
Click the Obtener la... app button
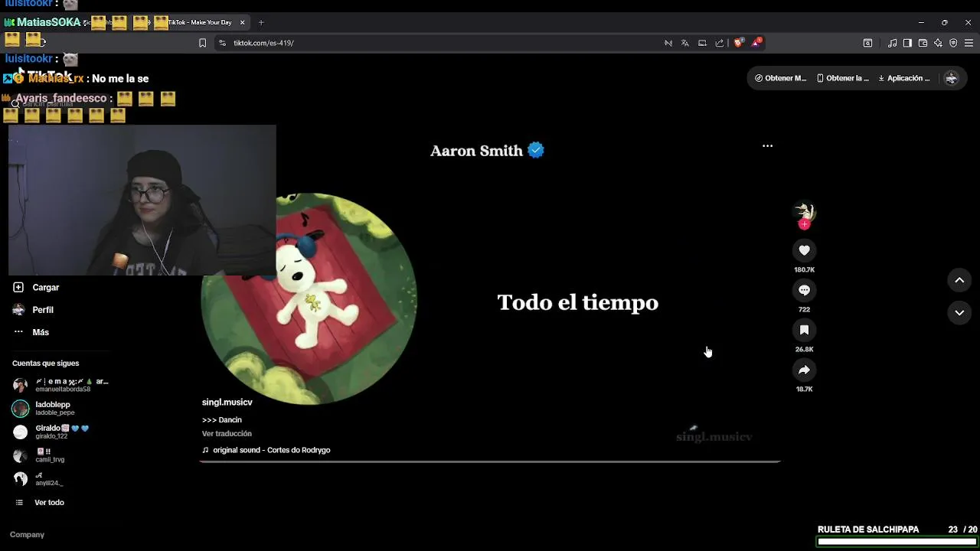click(x=843, y=78)
